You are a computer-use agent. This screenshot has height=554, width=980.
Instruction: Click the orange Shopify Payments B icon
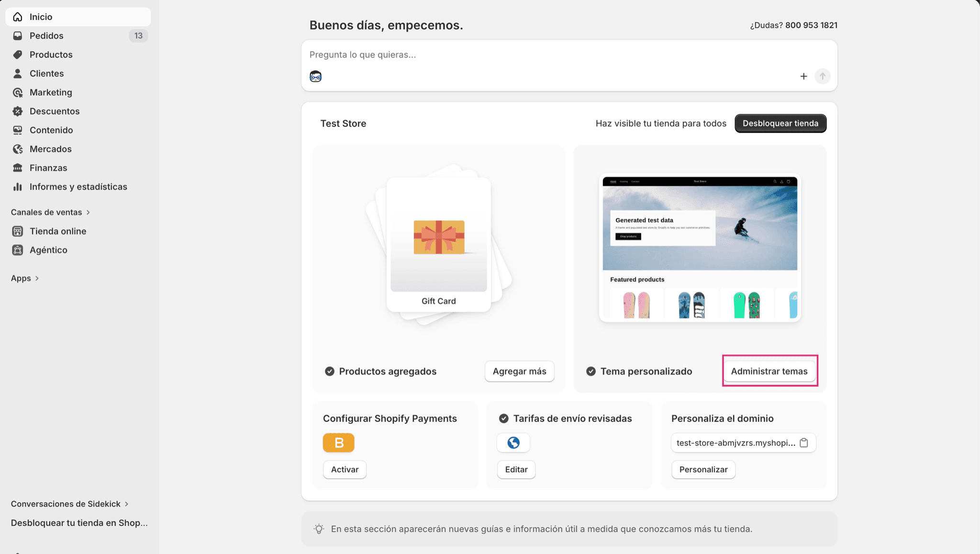(x=339, y=443)
